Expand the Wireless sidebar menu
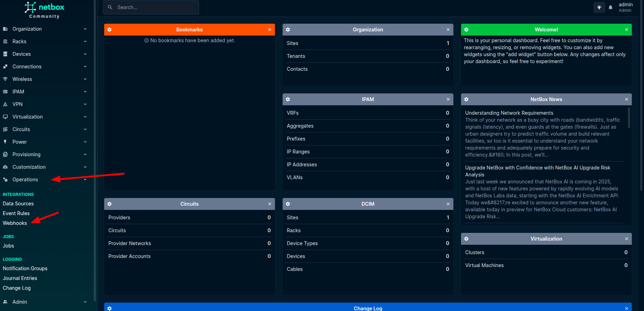This screenshot has width=644, height=311. coord(45,79)
